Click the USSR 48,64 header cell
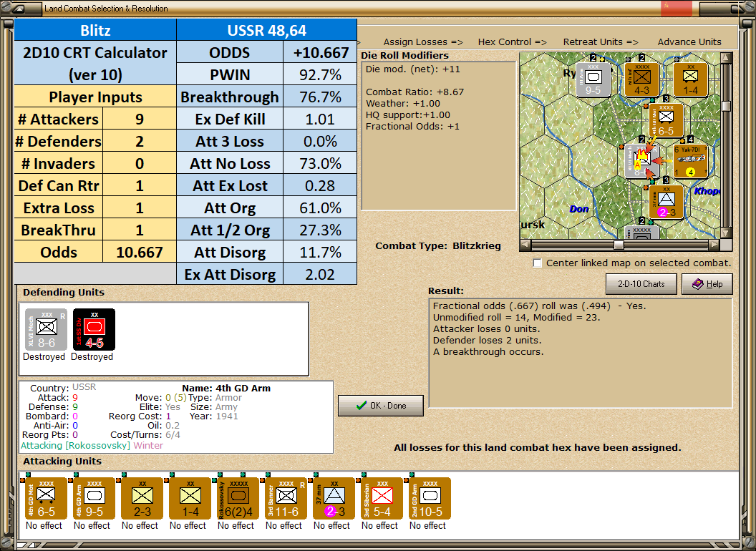This screenshot has height=551, width=756. click(x=266, y=30)
